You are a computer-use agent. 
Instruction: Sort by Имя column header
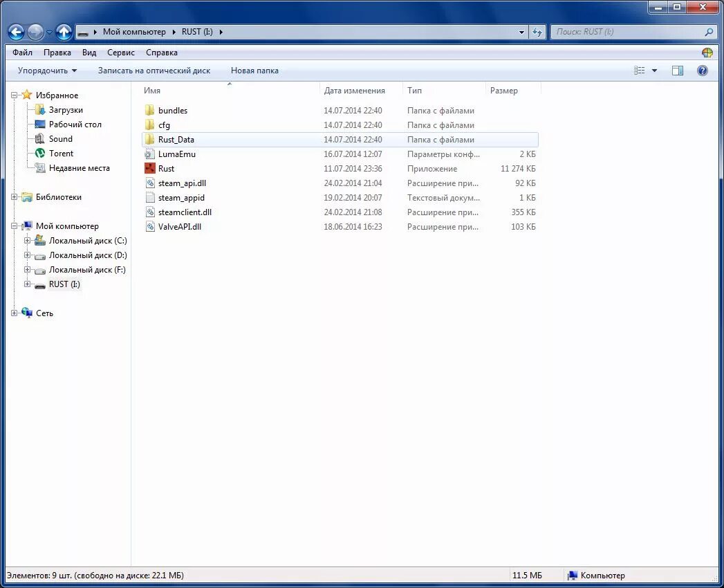click(x=152, y=91)
